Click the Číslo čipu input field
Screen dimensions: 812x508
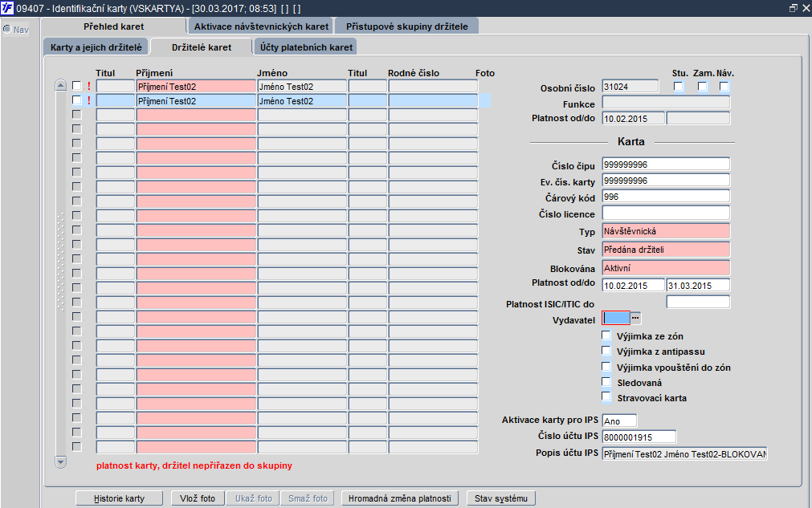tap(666, 165)
